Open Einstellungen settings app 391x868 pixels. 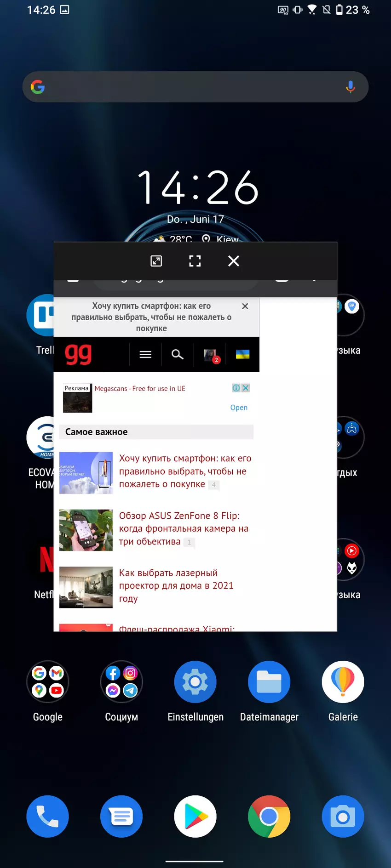[x=195, y=682]
